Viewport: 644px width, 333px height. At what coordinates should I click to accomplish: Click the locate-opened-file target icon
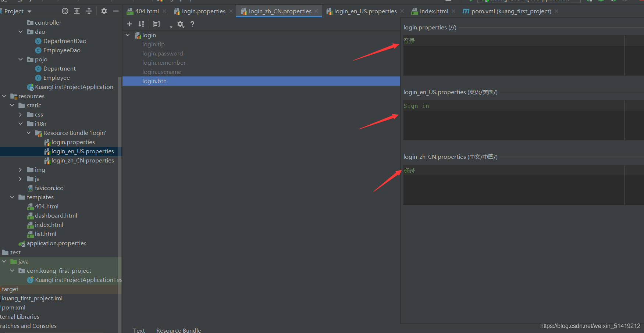coord(65,11)
